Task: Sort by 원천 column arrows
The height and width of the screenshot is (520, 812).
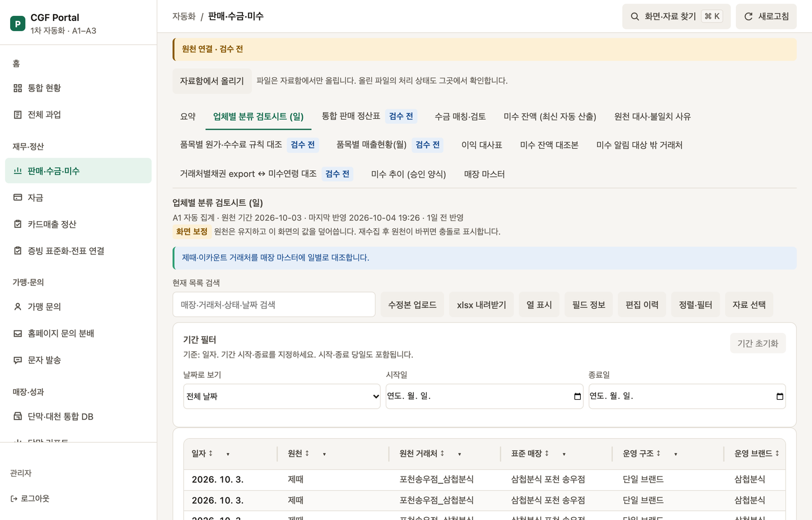Action: (x=307, y=453)
